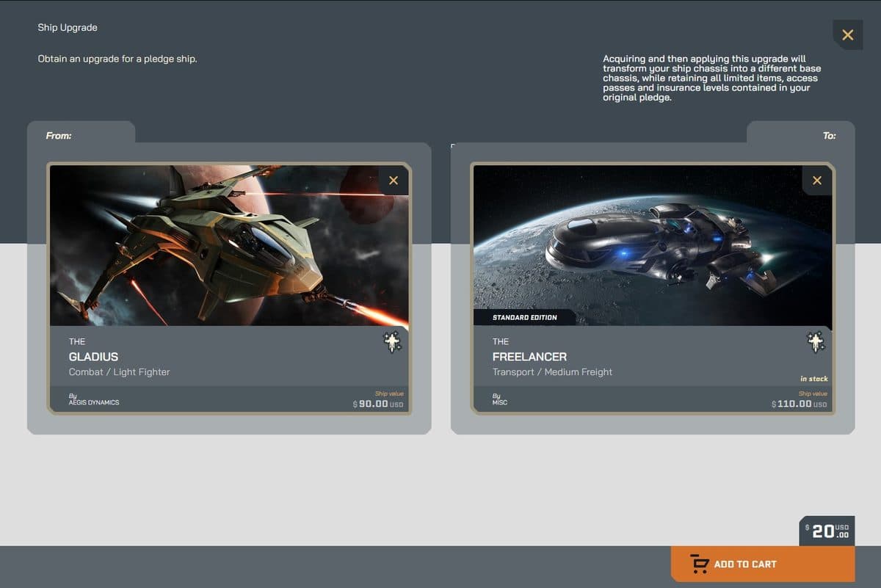
Task: Click the Standard Edition badge
Action: coord(524,318)
